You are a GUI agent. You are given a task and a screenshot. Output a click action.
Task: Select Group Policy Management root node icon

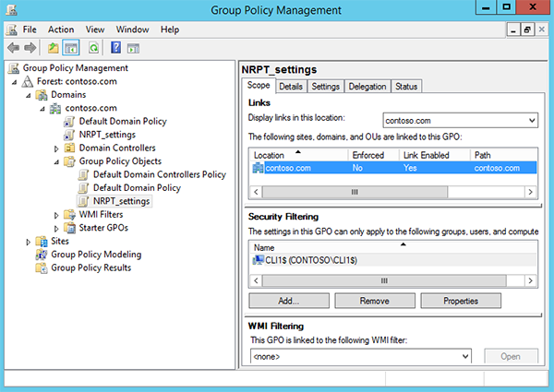14,68
